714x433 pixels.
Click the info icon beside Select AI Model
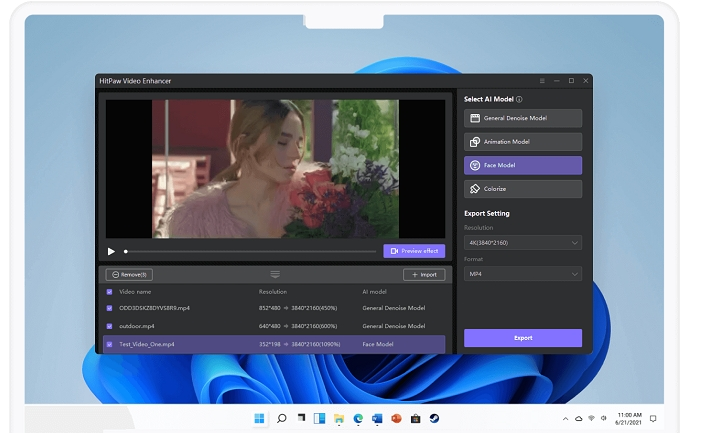pyautogui.click(x=519, y=99)
